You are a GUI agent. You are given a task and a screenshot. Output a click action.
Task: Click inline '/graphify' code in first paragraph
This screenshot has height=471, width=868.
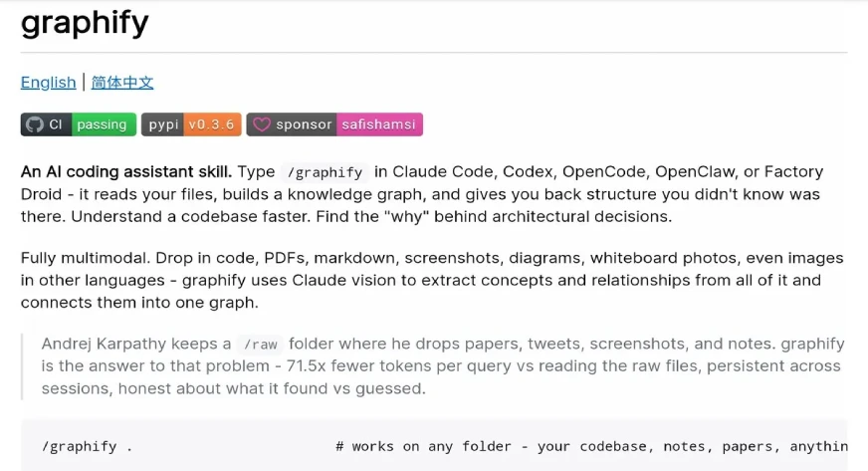[325, 171]
